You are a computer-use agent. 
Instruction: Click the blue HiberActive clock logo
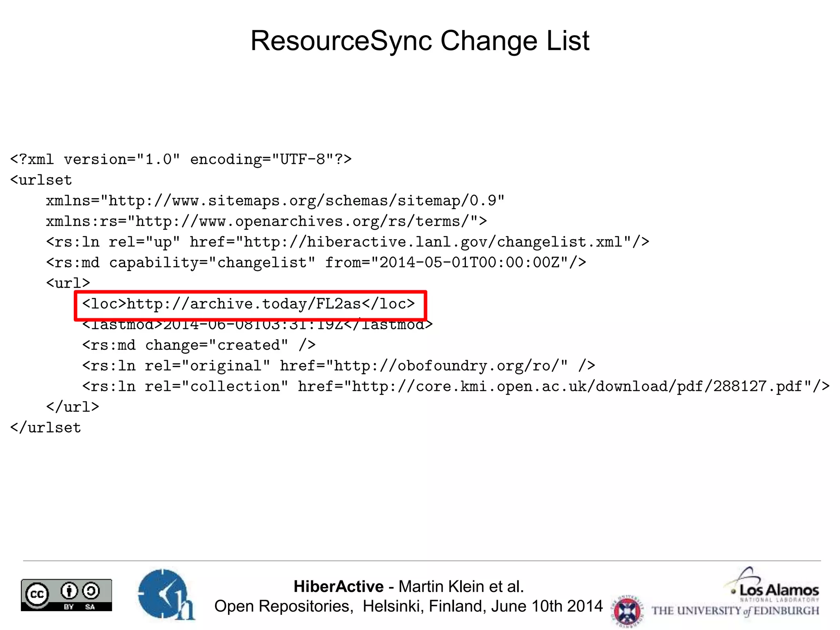click(166, 594)
